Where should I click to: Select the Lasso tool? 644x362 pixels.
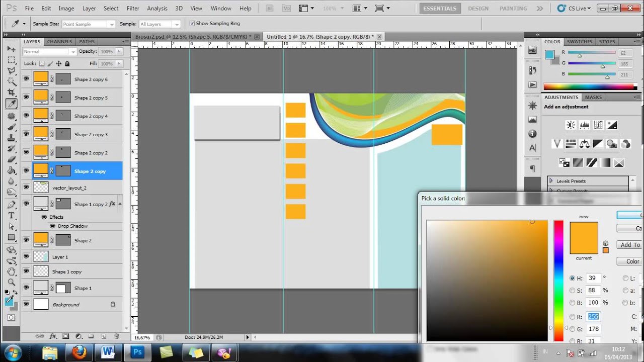click(x=12, y=71)
